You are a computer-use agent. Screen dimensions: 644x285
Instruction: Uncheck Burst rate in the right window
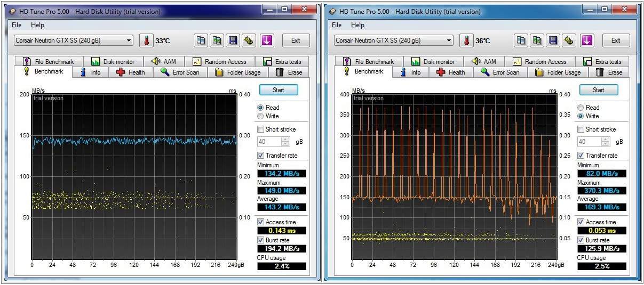tap(581, 240)
